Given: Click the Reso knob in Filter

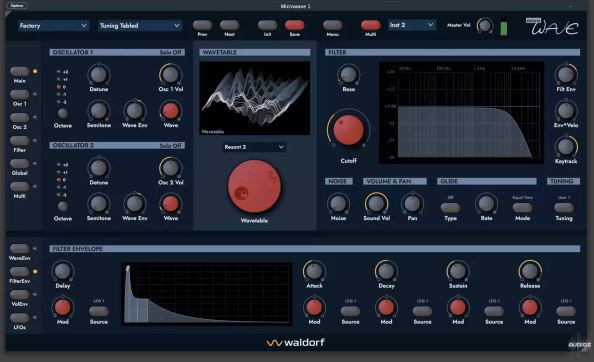Looking at the screenshot, I should [x=348, y=75].
